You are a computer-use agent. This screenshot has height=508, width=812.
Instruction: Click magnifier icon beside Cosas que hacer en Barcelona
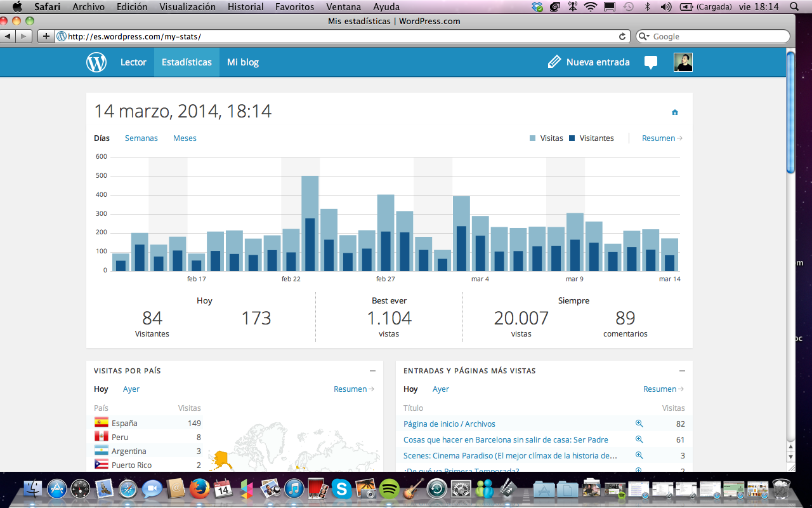(x=639, y=439)
